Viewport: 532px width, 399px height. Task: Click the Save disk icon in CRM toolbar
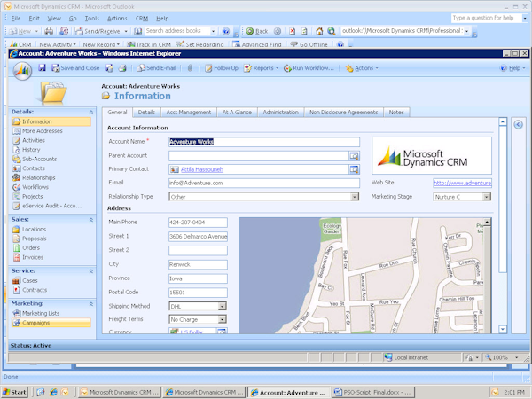point(42,68)
